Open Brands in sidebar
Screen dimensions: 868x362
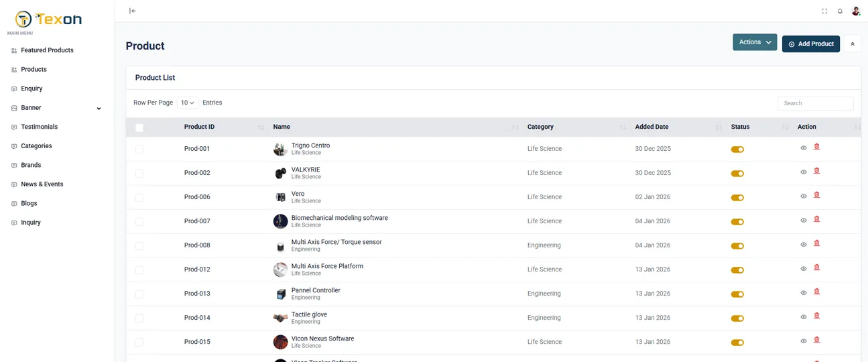point(31,165)
